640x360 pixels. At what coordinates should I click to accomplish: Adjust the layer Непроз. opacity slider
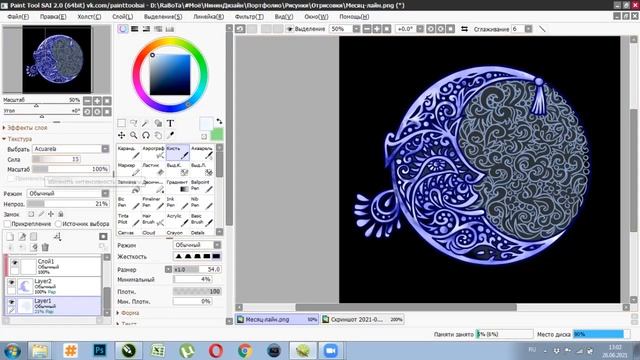pos(68,203)
